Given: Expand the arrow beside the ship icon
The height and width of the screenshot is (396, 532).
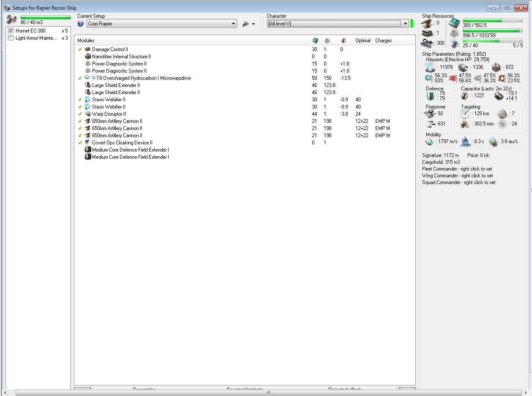Looking at the screenshot, I should coord(254,24).
